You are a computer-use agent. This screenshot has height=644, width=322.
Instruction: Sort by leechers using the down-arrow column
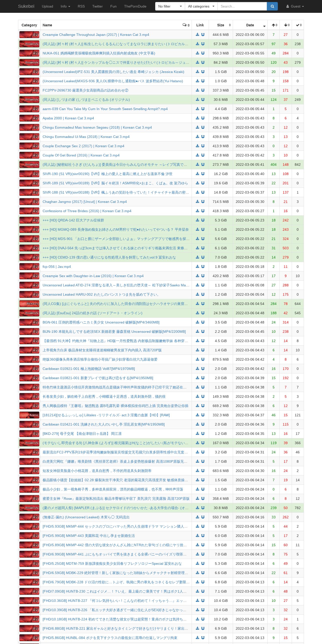tap(286, 25)
